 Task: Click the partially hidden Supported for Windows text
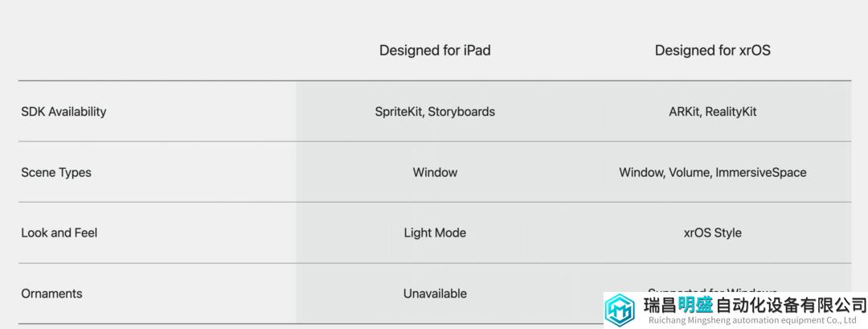pyautogui.click(x=712, y=290)
